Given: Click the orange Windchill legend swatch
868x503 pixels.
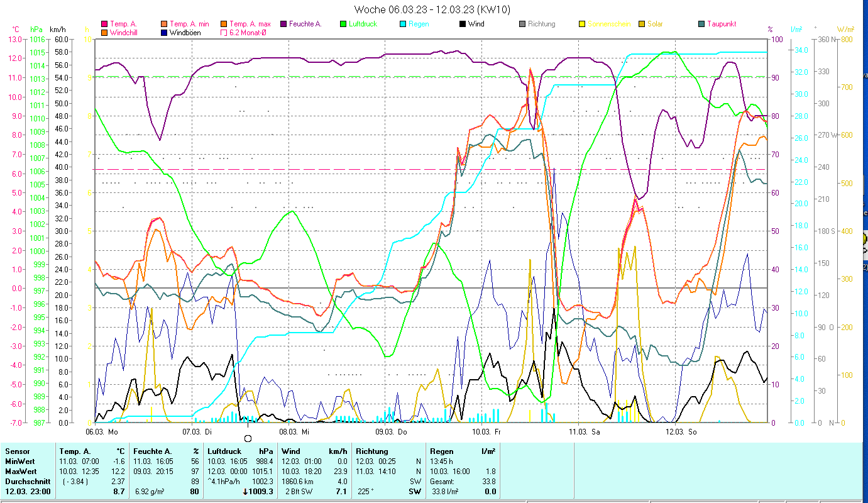Looking at the screenshot, I should click(x=104, y=33).
